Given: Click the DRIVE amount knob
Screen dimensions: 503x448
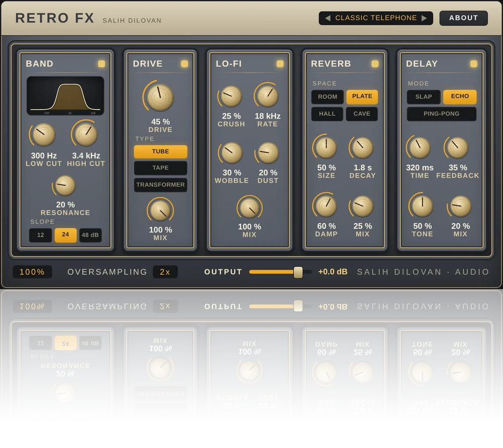Looking at the screenshot, I should pos(160,97).
